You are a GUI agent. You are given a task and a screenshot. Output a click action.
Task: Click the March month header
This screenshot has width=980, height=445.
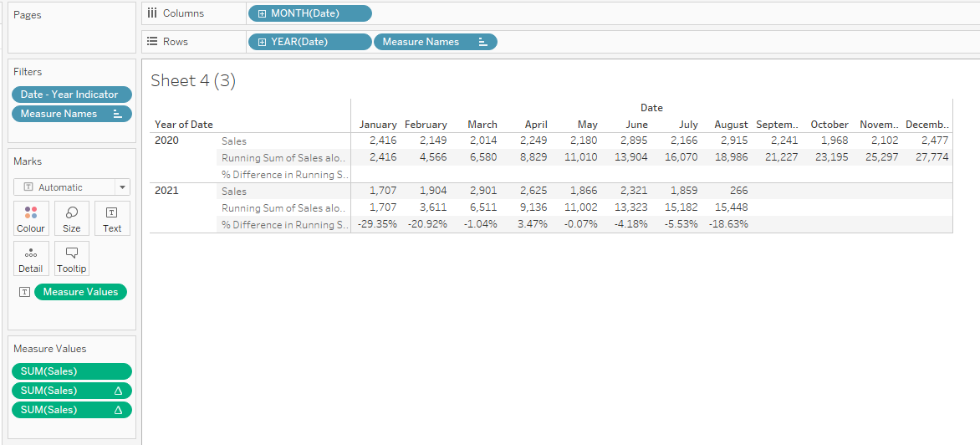click(x=482, y=125)
